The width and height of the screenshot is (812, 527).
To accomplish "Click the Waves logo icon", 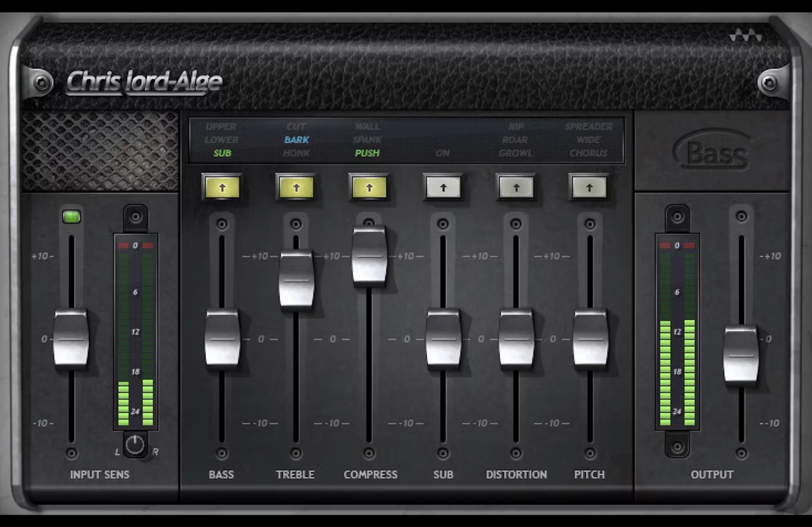I will point(745,36).
